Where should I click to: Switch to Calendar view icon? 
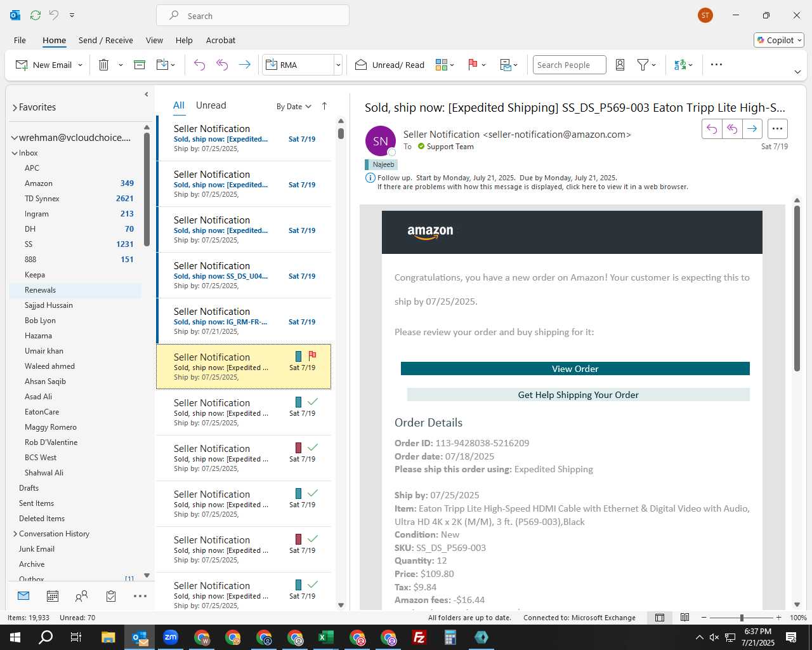click(x=53, y=596)
